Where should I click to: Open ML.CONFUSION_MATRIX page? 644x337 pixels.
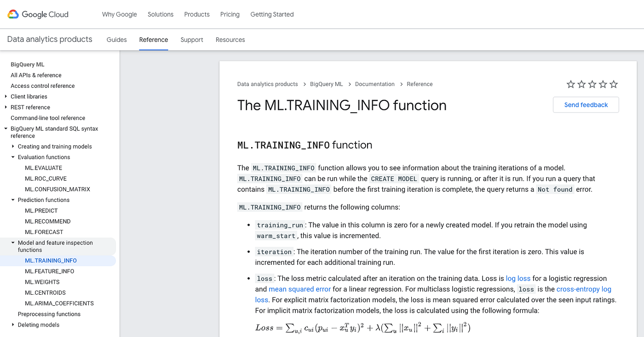[57, 189]
